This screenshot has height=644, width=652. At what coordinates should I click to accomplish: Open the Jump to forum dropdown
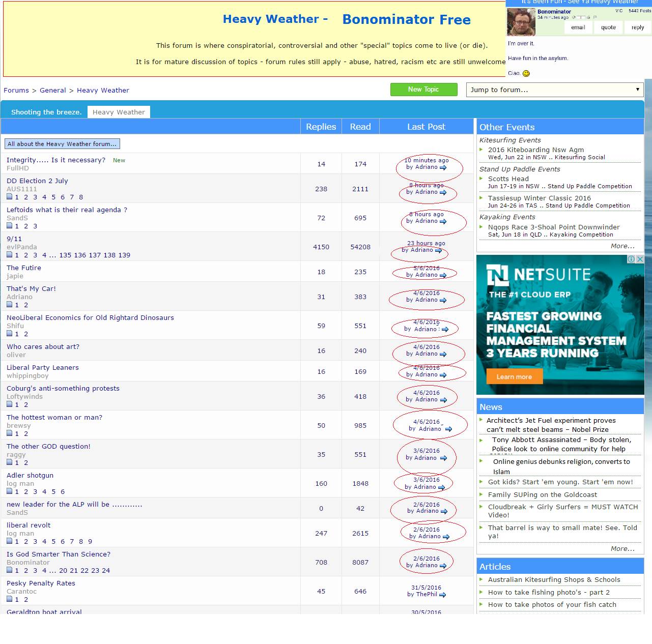point(554,90)
